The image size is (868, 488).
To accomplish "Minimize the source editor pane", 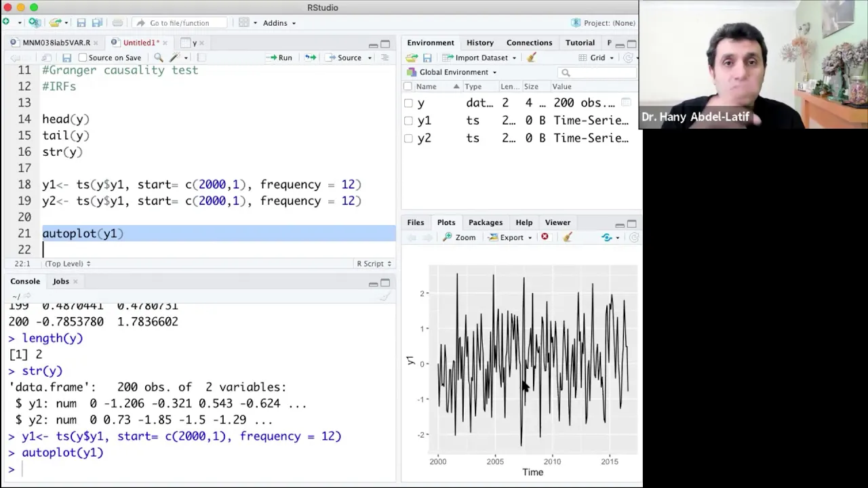I will pyautogui.click(x=373, y=45).
